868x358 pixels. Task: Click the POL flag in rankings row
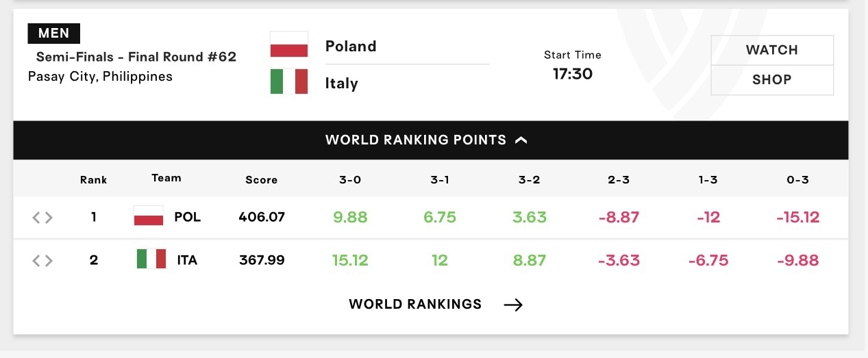click(x=149, y=216)
